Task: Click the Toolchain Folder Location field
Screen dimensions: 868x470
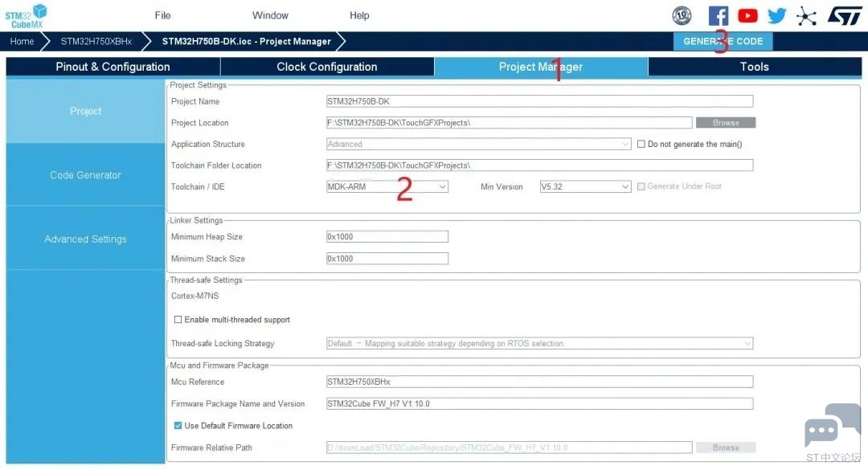Action: tap(540, 165)
